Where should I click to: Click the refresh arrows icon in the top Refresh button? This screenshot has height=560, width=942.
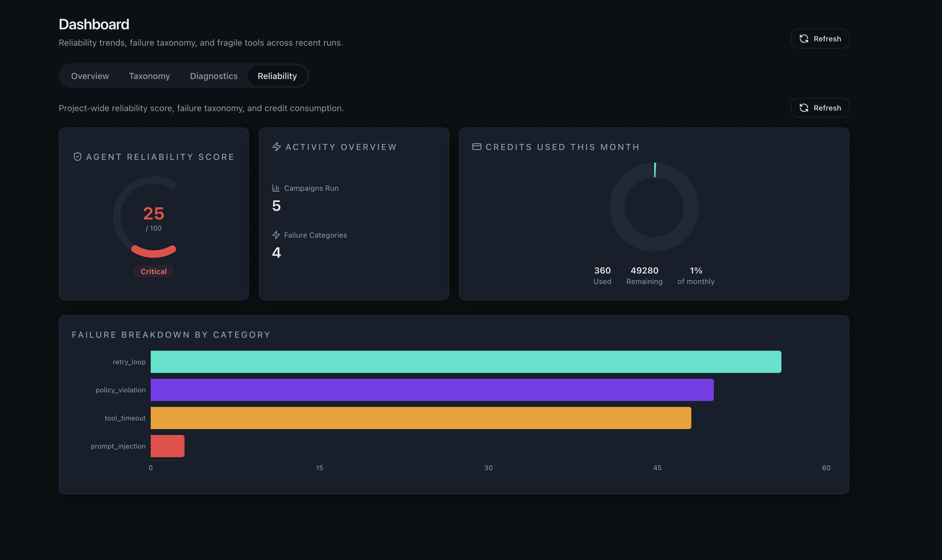click(804, 39)
